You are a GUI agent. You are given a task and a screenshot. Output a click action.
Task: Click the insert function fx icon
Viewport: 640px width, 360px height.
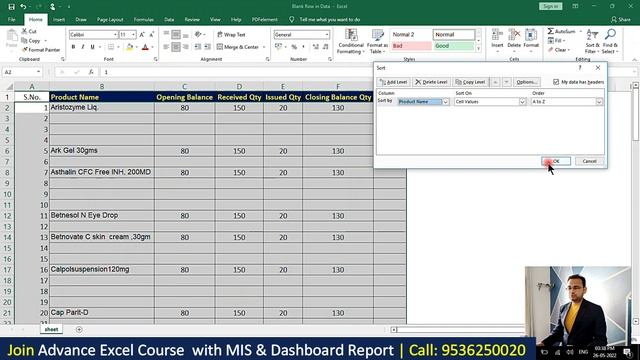pyautogui.click(x=91, y=72)
